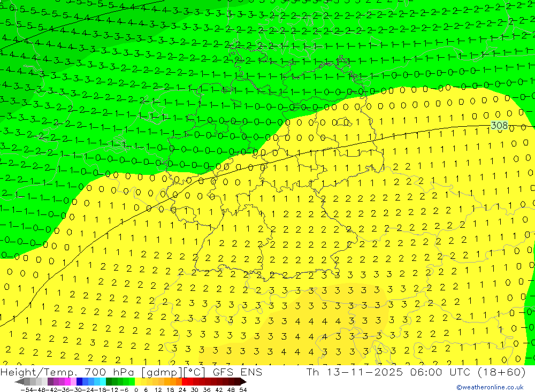Click the dark maroon right arrow end of legend

coord(243,381)
